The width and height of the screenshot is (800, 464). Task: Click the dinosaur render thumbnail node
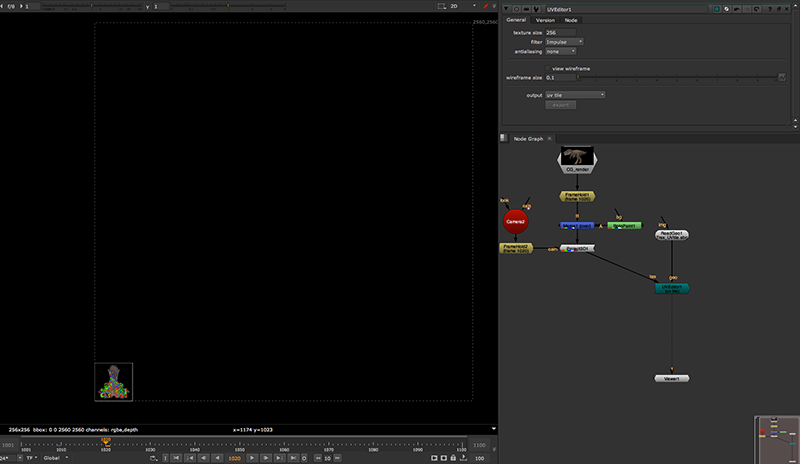tap(576, 157)
